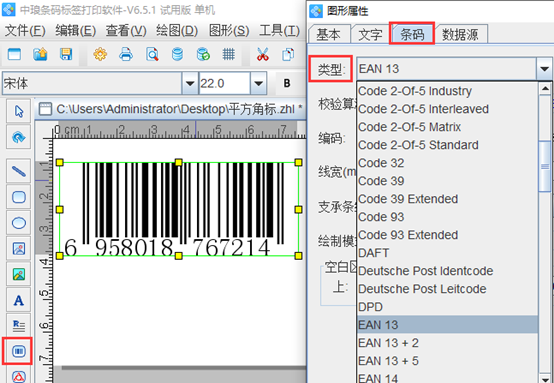This screenshot has width=554, height=383.
Task: Open the 绘图(D) menu
Action: [177, 31]
